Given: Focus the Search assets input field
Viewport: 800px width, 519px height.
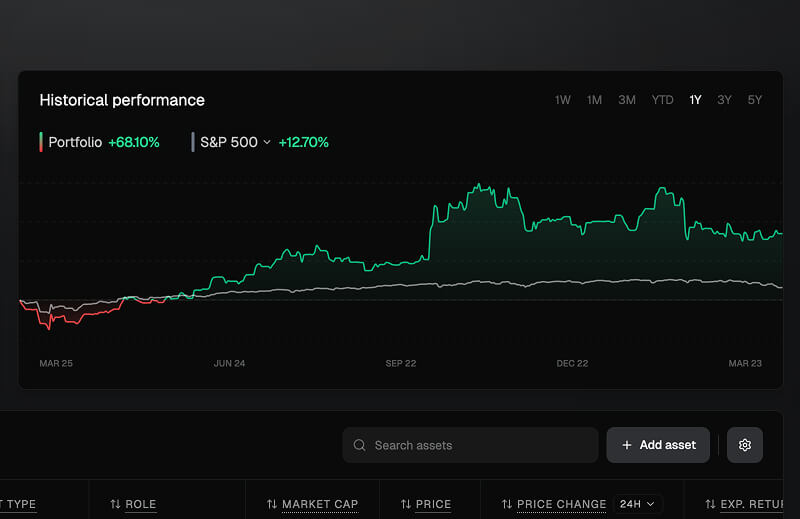Looking at the screenshot, I should 480,445.
